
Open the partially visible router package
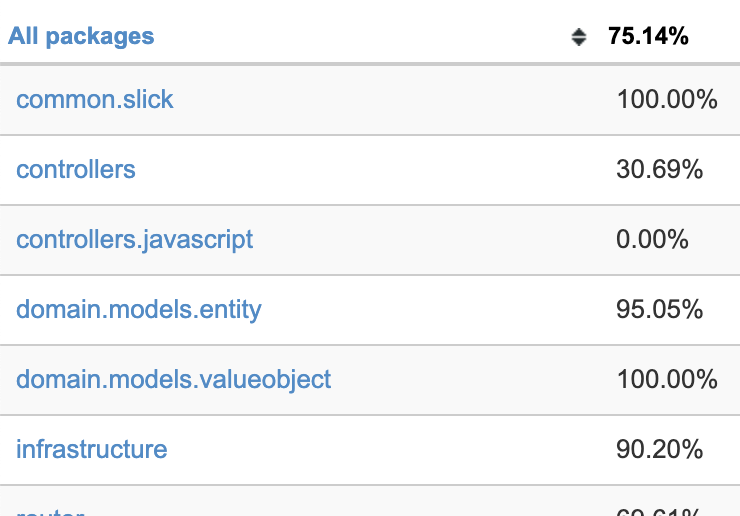pos(50,512)
